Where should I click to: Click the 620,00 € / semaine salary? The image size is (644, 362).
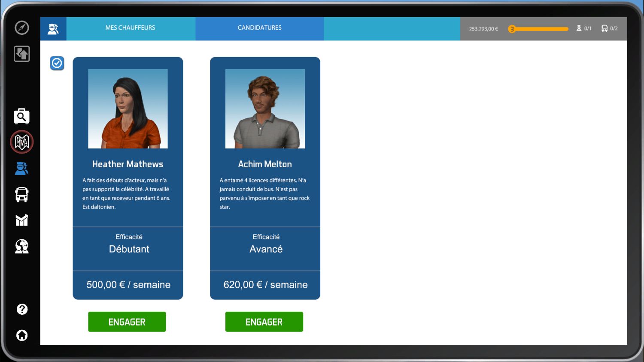point(265,285)
